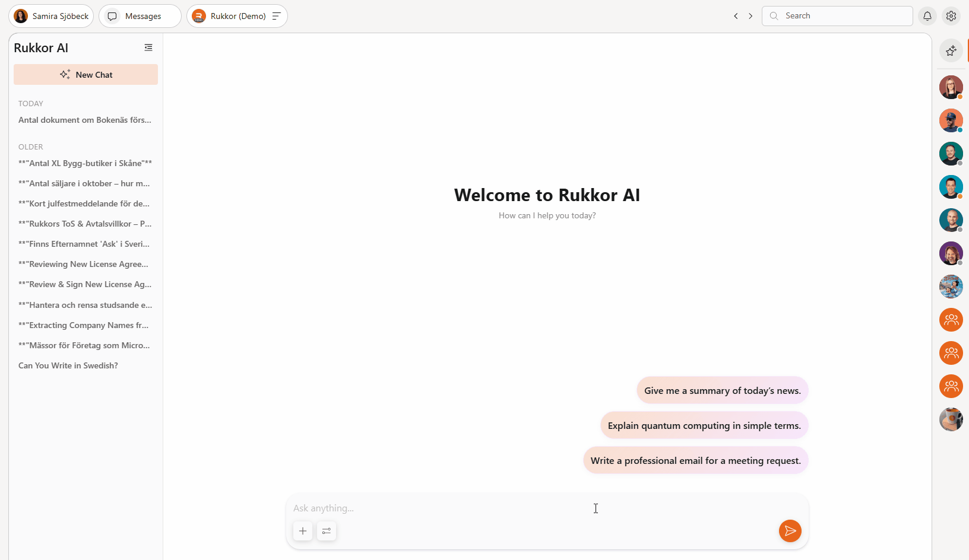Screen dimensions: 969x560
Task: Open chat Finns Efternamnet 'Ask'
Action: coord(85,244)
